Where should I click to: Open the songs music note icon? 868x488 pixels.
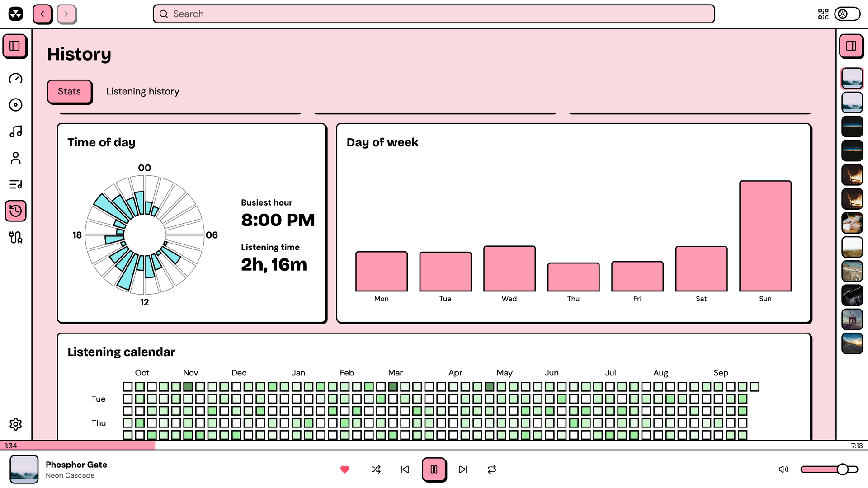16,131
